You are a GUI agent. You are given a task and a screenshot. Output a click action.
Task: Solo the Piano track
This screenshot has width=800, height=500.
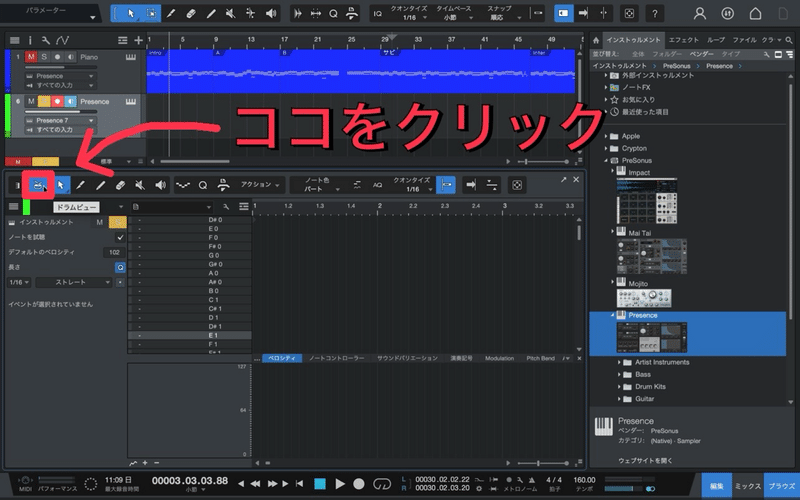tap(44, 57)
